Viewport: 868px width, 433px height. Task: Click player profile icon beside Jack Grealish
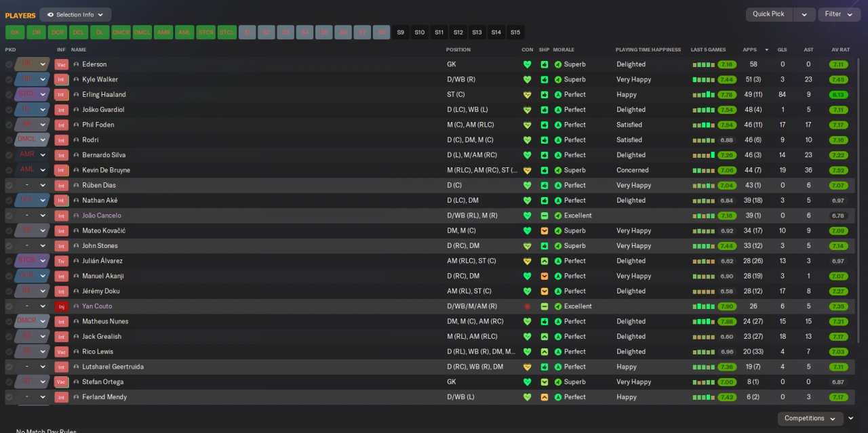[x=76, y=337]
